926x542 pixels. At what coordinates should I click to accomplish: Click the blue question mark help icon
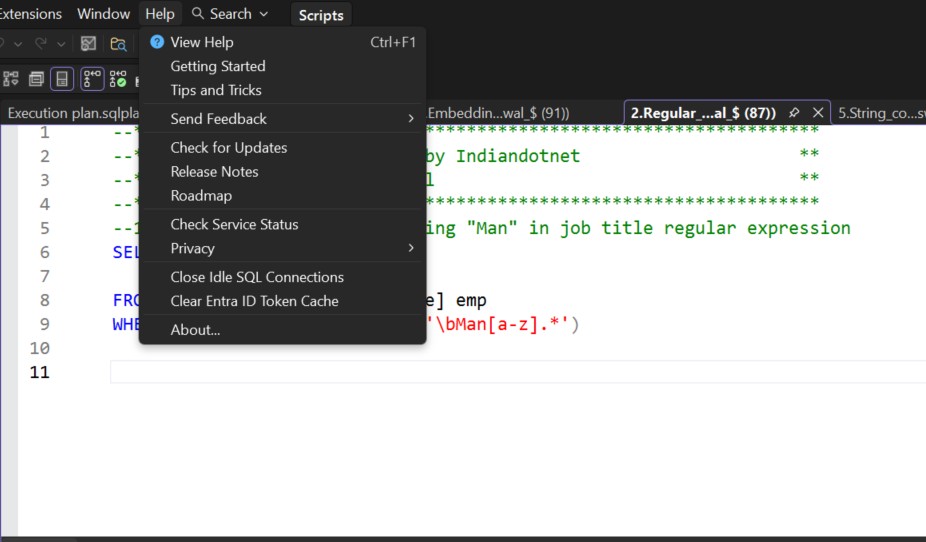[156, 42]
